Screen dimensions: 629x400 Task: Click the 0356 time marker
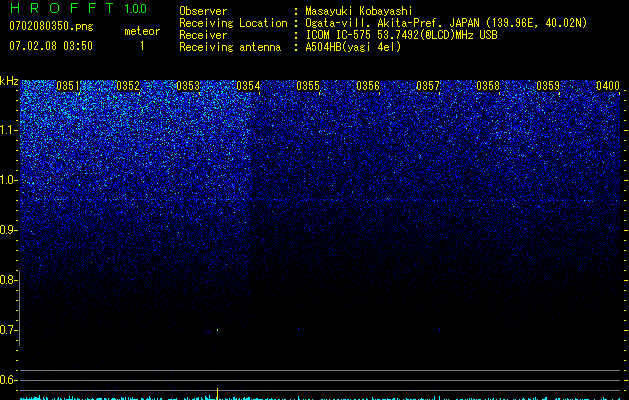[368, 86]
